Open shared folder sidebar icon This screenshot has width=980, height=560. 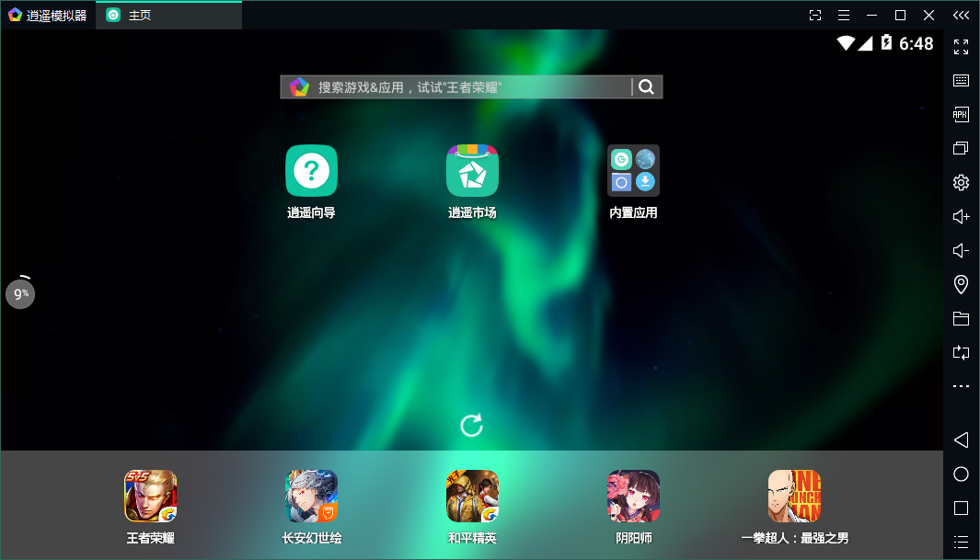tap(961, 318)
